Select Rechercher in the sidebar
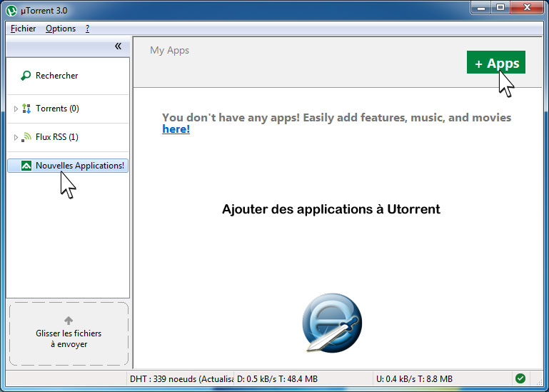 pos(56,75)
